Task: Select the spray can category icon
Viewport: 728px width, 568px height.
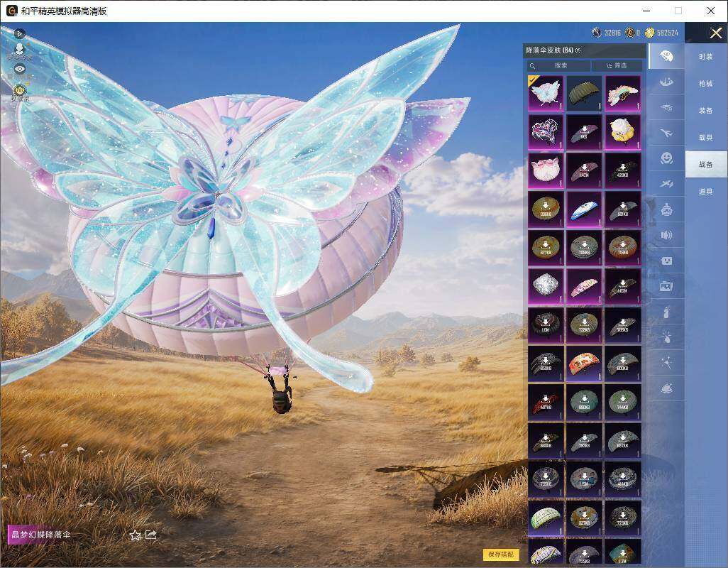Action: [666, 312]
